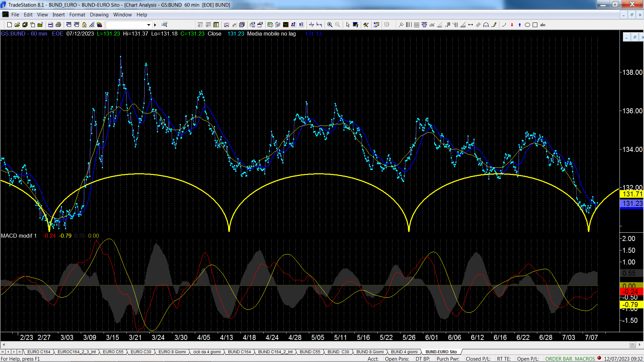Switch to the EURO C164 tab
The width and height of the screenshot is (644, 362).
coord(39,352)
